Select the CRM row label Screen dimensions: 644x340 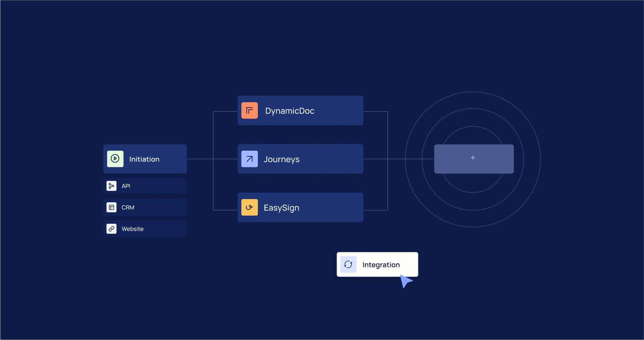[128, 207]
